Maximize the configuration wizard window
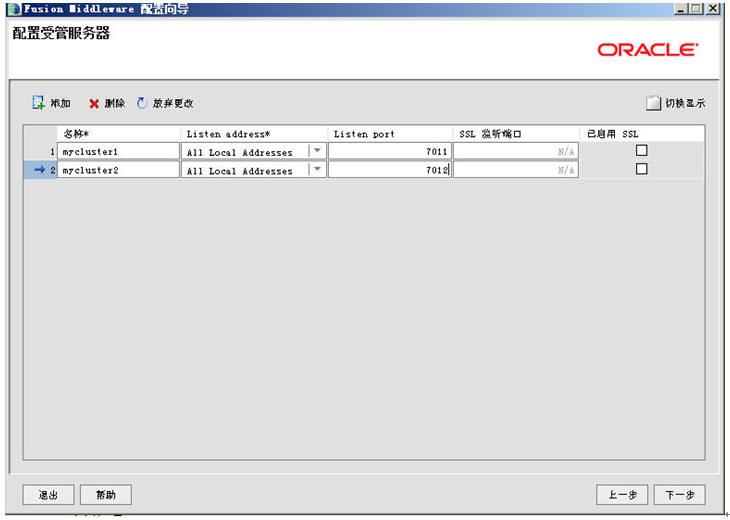 pyautogui.click(x=696, y=8)
